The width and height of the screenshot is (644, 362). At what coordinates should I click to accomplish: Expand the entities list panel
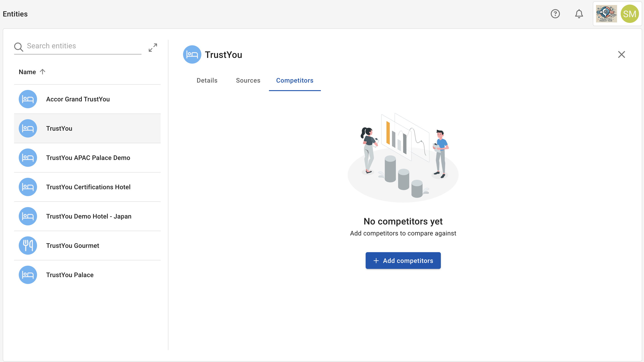(153, 48)
